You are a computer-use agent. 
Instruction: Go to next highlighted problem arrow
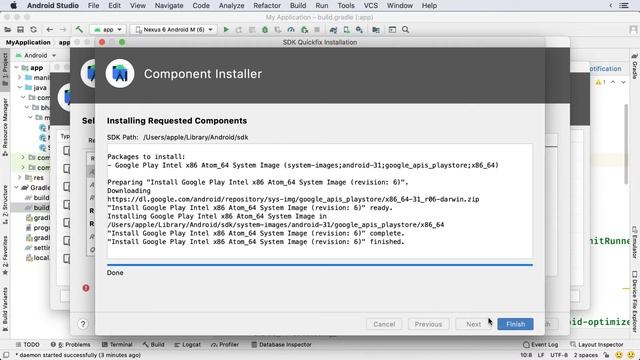[x=623, y=82]
